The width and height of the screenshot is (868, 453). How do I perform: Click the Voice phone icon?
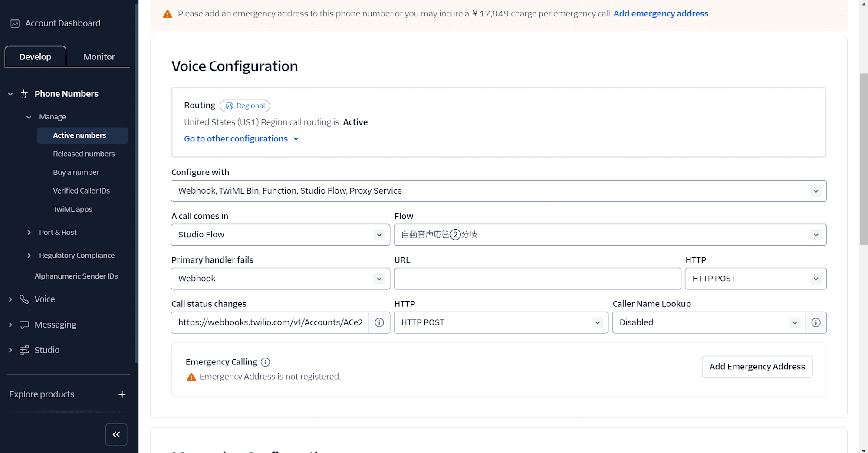point(24,299)
